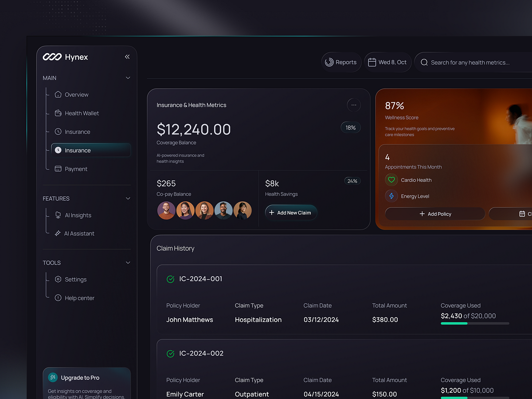This screenshot has height=399, width=532.
Task: Expand the TOOLS section chevron
Action: tap(128, 262)
